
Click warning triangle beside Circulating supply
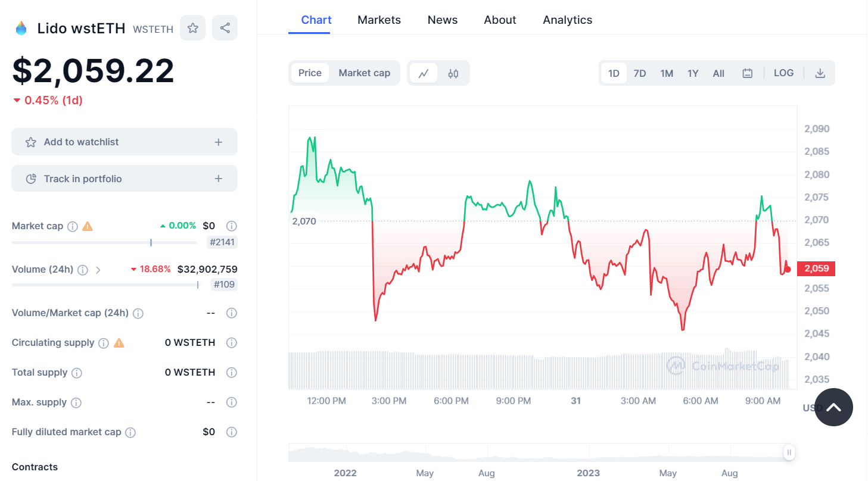(x=119, y=343)
